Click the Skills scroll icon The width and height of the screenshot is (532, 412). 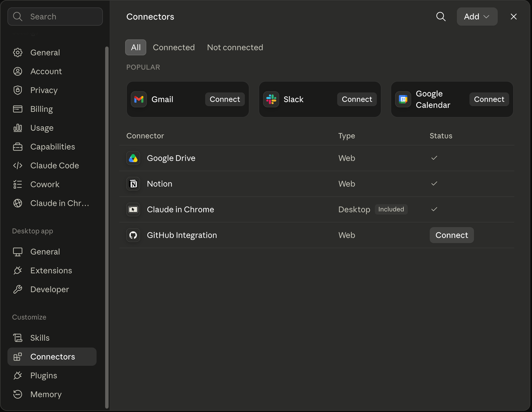pos(18,338)
